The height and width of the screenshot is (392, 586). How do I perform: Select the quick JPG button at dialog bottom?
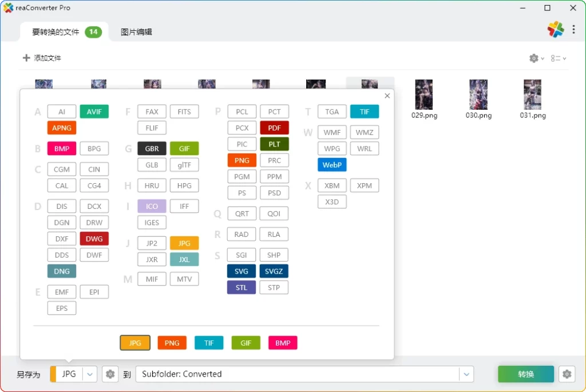pos(135,343)
